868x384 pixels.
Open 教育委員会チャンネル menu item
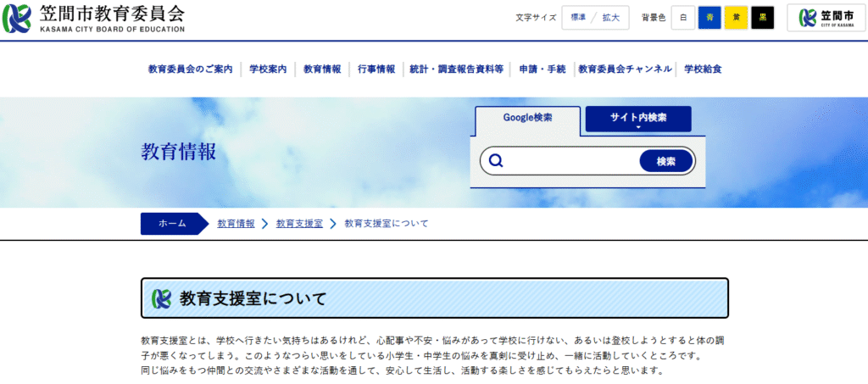click(x=625, y=70)
